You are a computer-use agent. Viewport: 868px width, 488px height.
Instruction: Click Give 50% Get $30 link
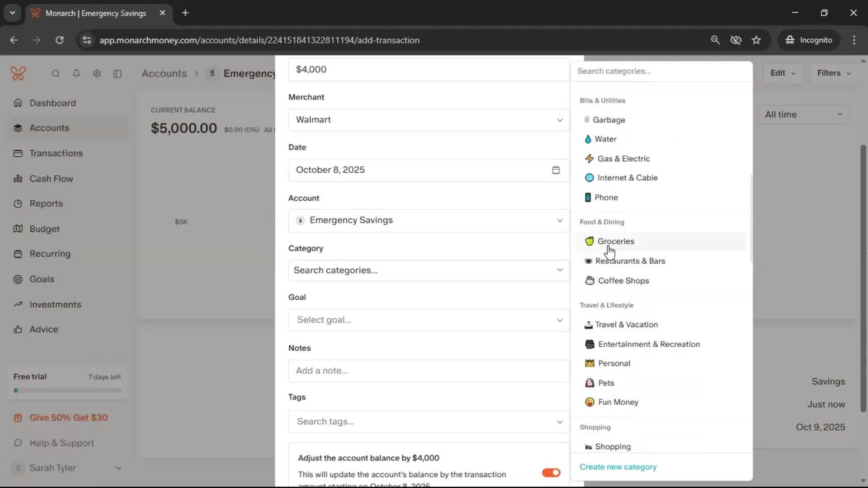click(x=68, y=418)
